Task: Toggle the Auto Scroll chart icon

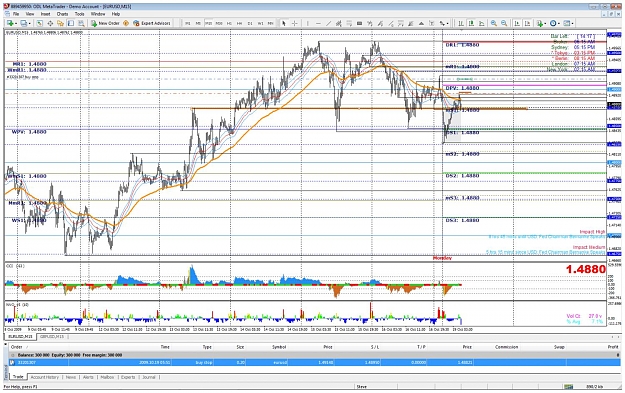Action: pos(517,23)
